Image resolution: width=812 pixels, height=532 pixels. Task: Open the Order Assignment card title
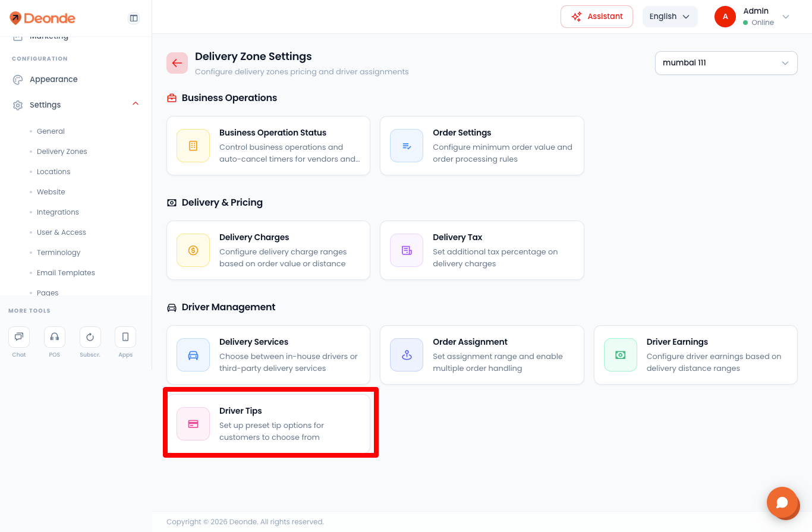[x=470, y=342]
